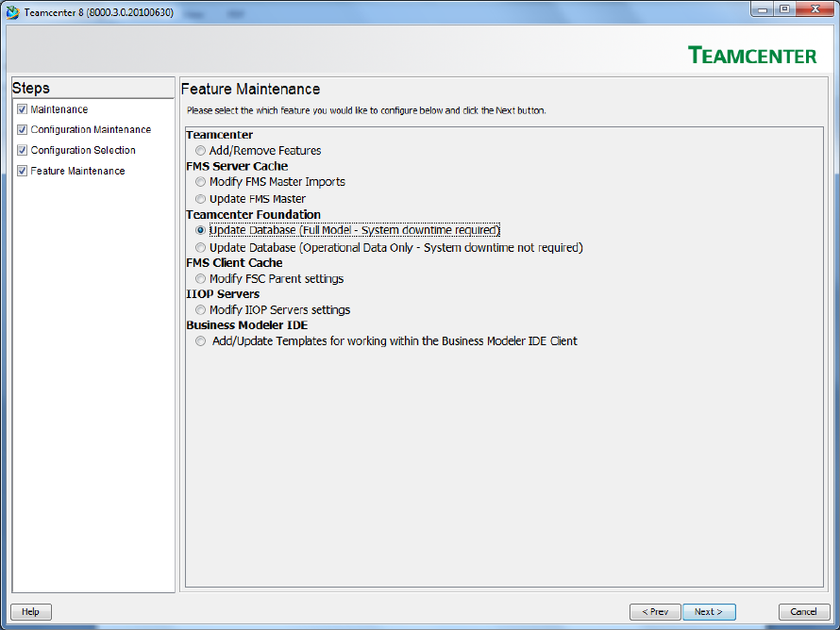The height and width of the screenshot is (630, 840).
Task: Toggle the Configuration Selection step checkbox
Action: (22, 150)
